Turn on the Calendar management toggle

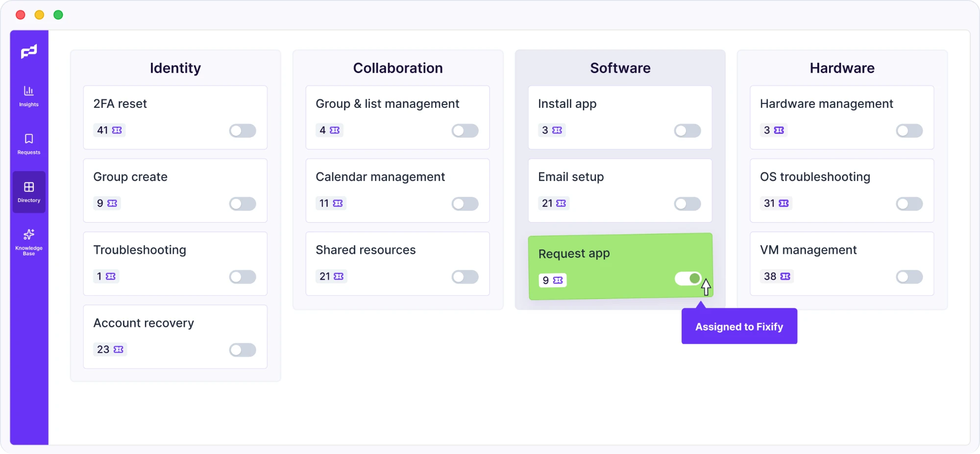click(x=465, y=204)
